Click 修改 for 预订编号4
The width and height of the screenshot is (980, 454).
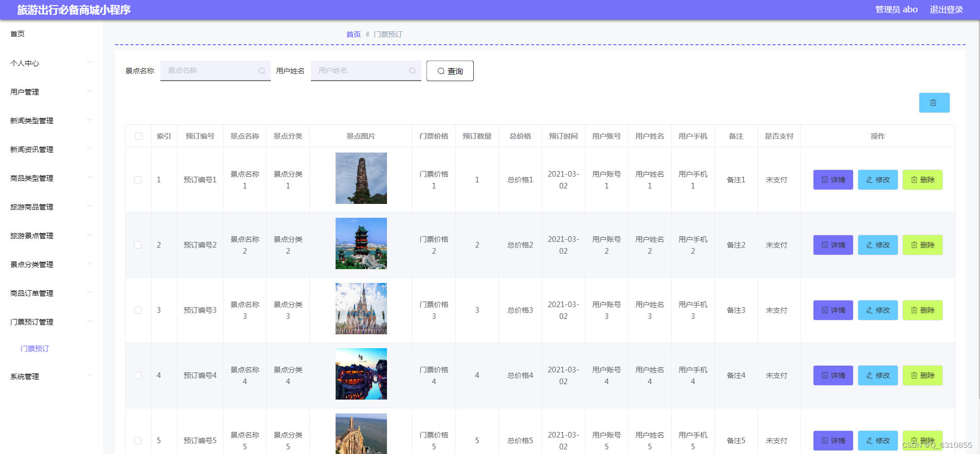(878, 375)
